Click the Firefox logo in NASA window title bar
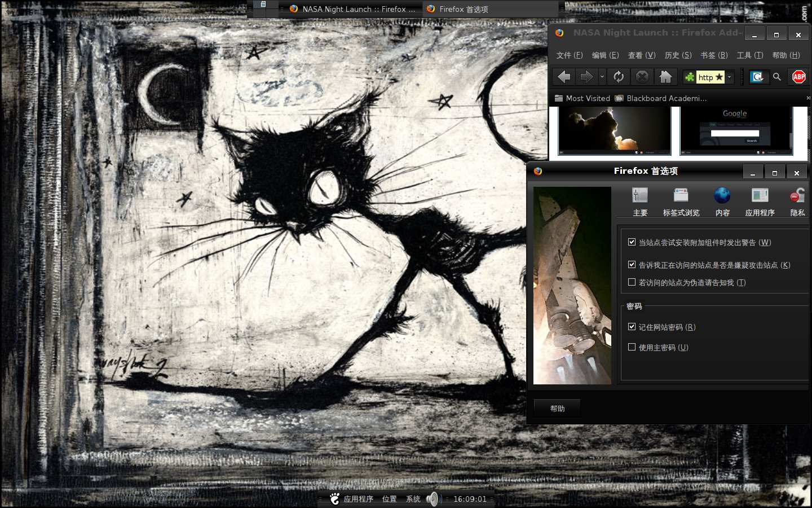 (x=559, y=33)
